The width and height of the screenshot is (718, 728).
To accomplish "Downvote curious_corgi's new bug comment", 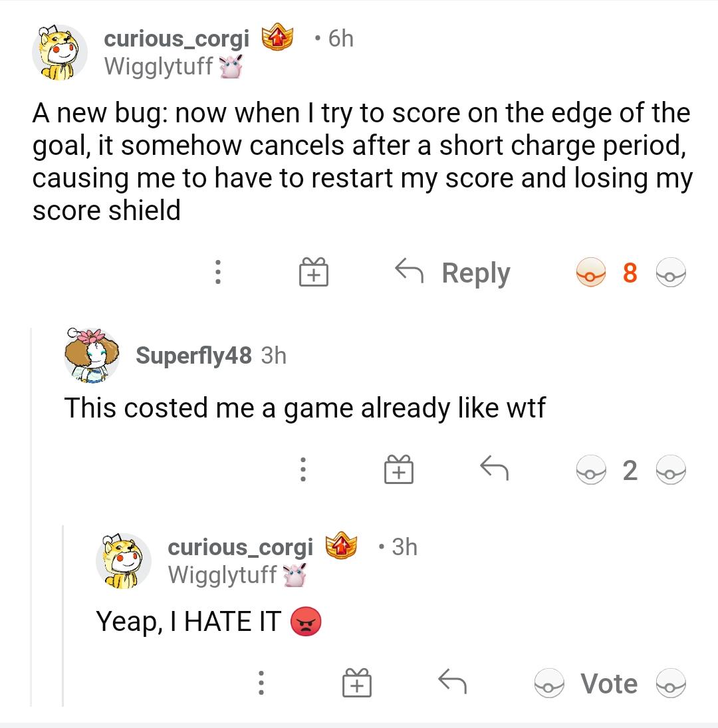I will 671,273.
